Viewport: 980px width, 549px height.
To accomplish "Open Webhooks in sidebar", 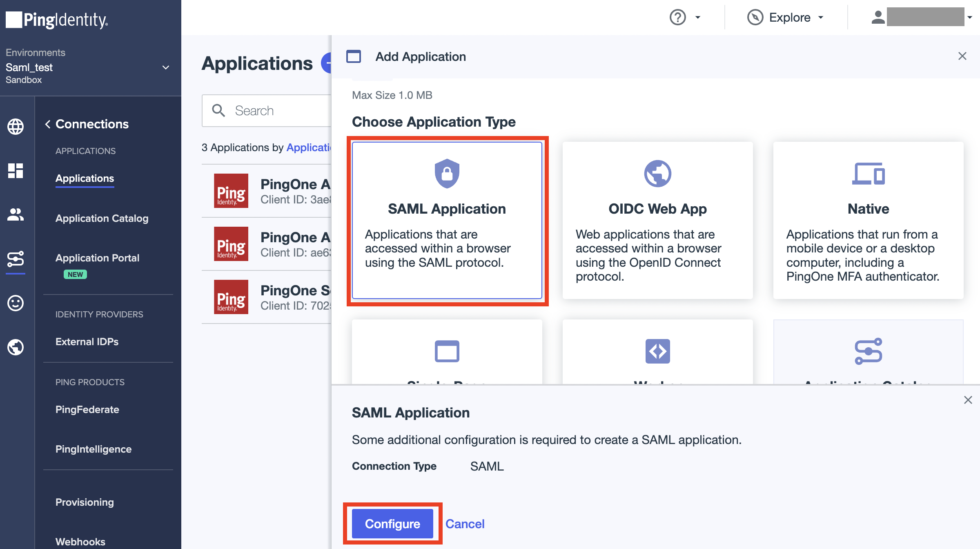I will (x=80, y=542).
